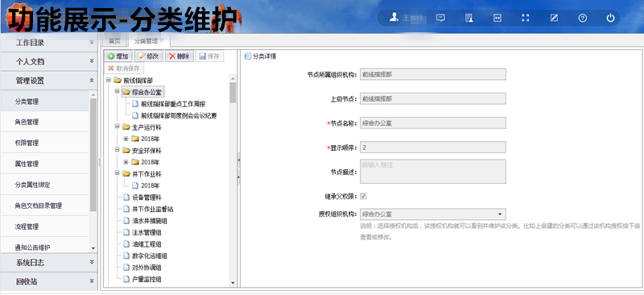Select the 注水管理组 tree item
Screen dimensions: 644x295
[142, 232]
